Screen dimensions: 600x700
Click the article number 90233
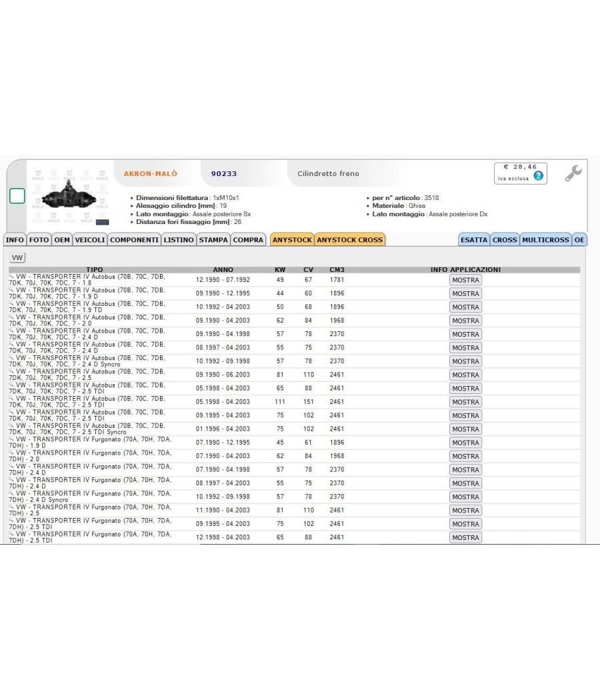coord(224,173)
